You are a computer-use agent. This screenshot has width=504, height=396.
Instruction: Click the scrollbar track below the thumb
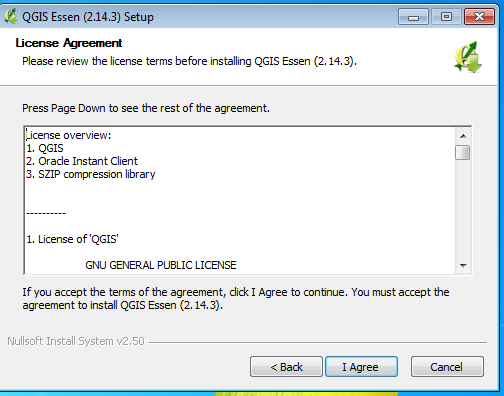463,209
